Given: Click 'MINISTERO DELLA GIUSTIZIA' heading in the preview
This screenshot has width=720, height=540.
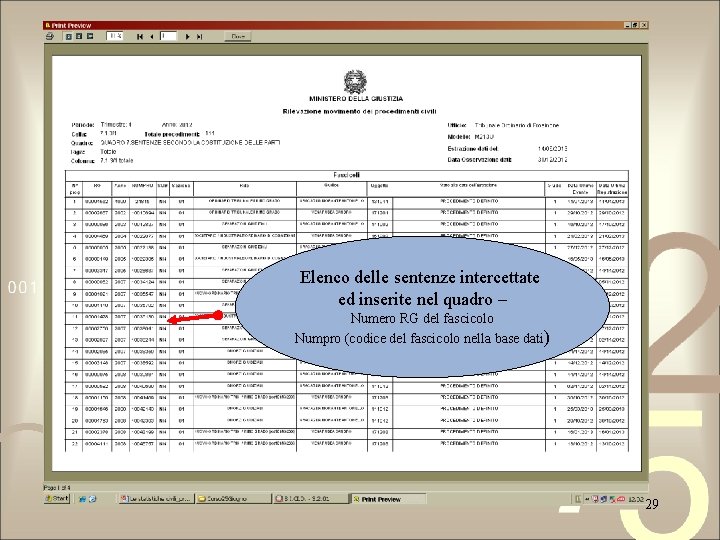Looking at the screenshot, I should [356, 99].
